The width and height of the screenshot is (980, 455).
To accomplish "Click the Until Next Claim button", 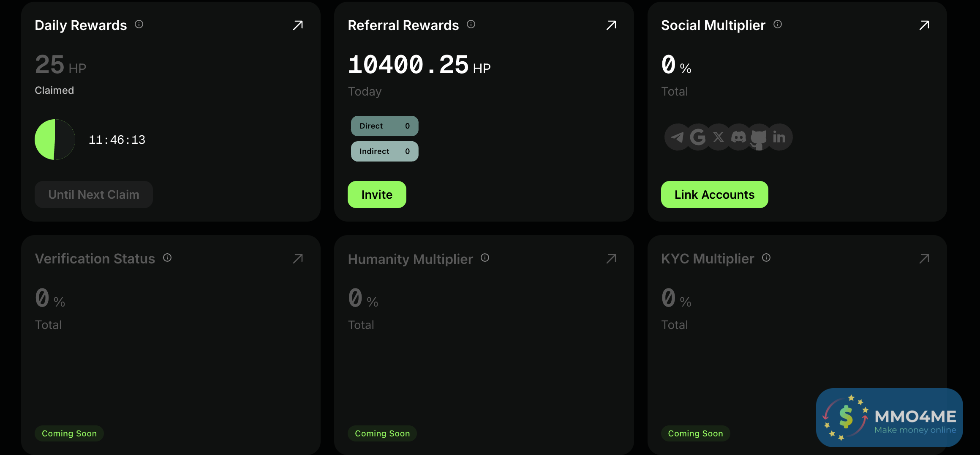I will coord(93,195).
